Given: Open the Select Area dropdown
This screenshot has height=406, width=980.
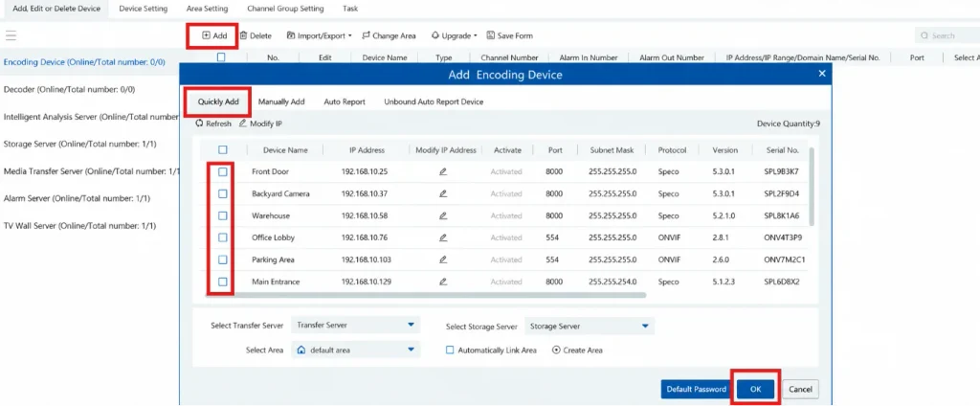Looking at the screenshot, I should pyautogui.click(x=356, y=350).
